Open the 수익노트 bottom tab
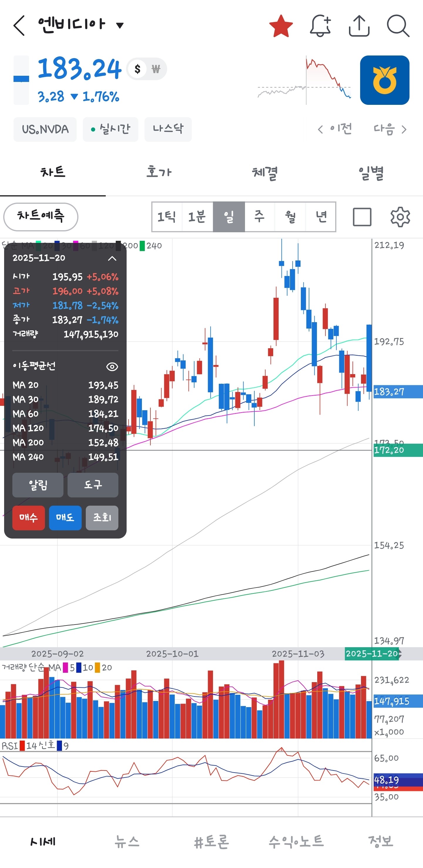The height and width of the screenshot is (868, 423). [x=296, y=841]
